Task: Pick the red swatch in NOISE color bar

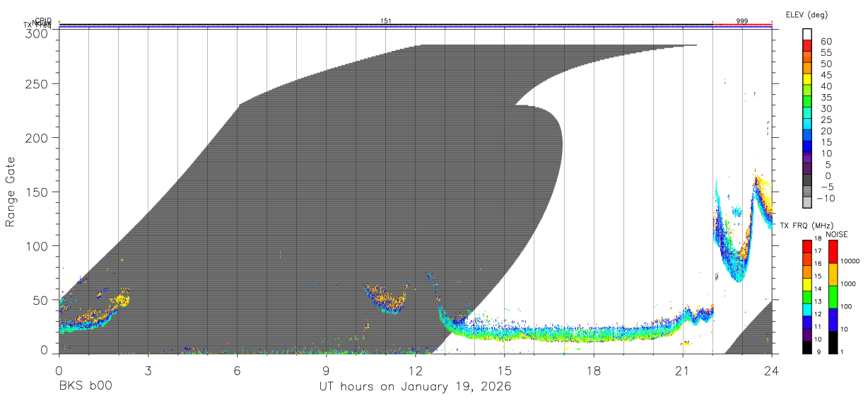Action: click(x=832, y=252)
